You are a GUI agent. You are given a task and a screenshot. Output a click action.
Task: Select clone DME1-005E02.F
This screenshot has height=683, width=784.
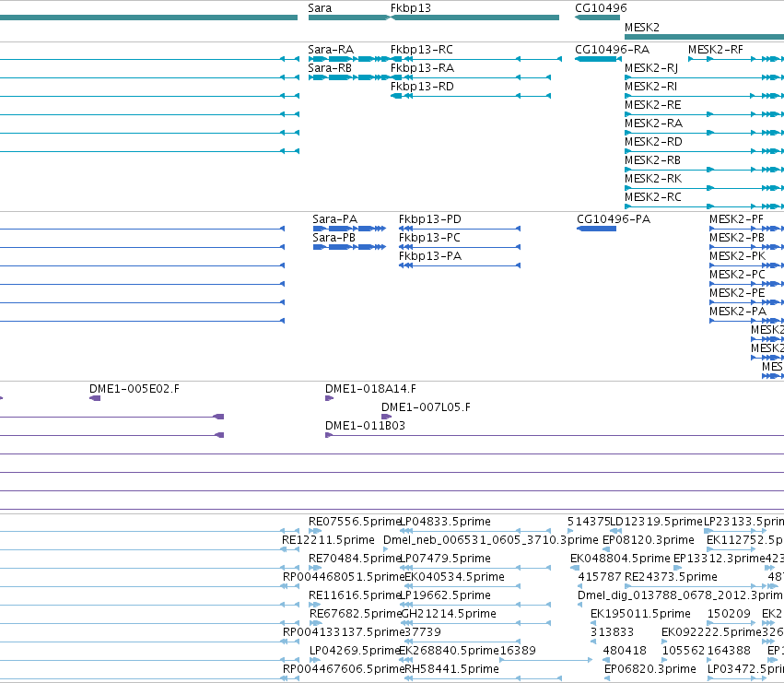(95, 398)
